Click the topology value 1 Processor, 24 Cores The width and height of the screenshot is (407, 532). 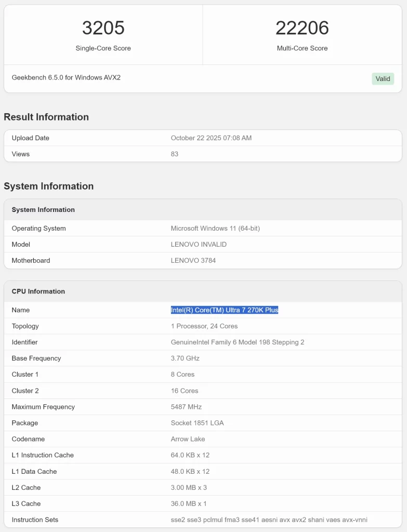click(x=204, y=326)
